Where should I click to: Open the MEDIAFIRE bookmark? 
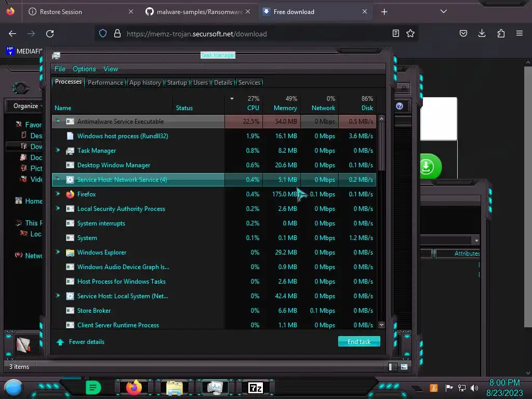coord(24,51)
